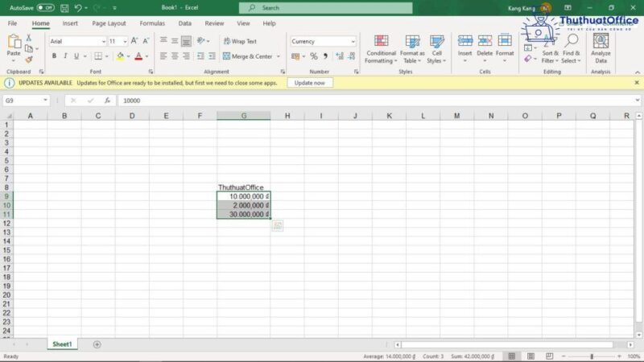Viewport: 644px width, 362px height.
Task: Apply Underline formatting
Action: click(76, 56)
